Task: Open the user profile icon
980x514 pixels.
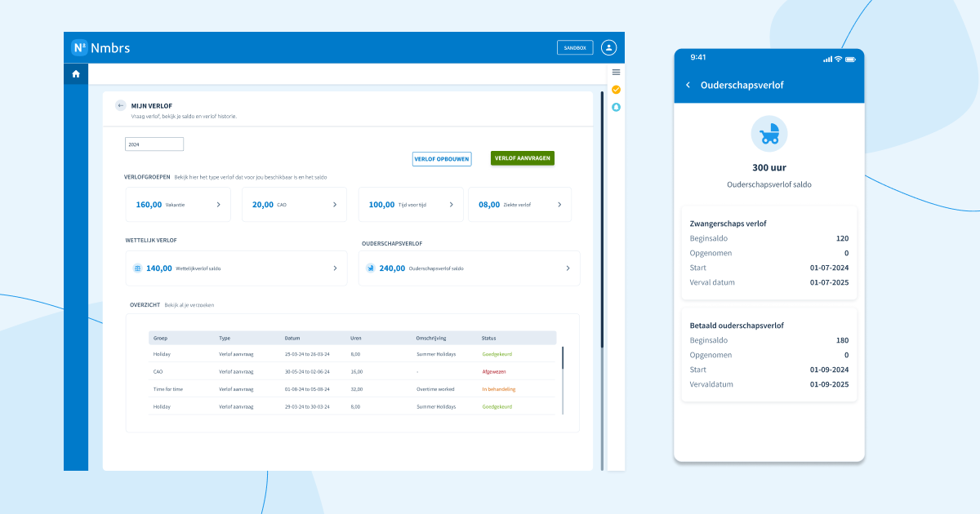Action: (x=608, y=47)
